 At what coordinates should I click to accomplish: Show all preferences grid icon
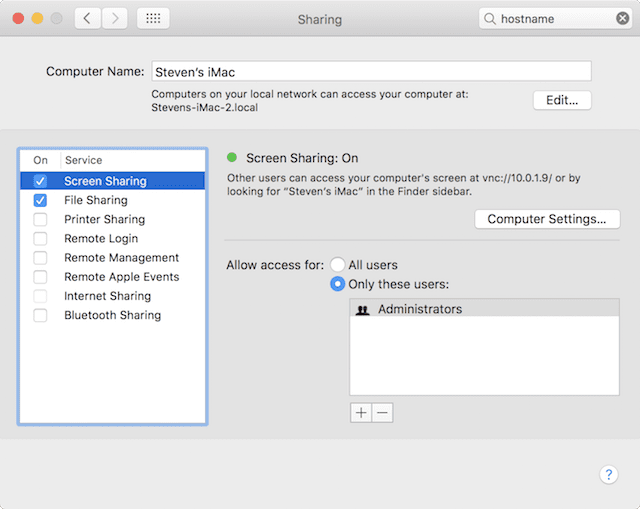tap(152, 18)
